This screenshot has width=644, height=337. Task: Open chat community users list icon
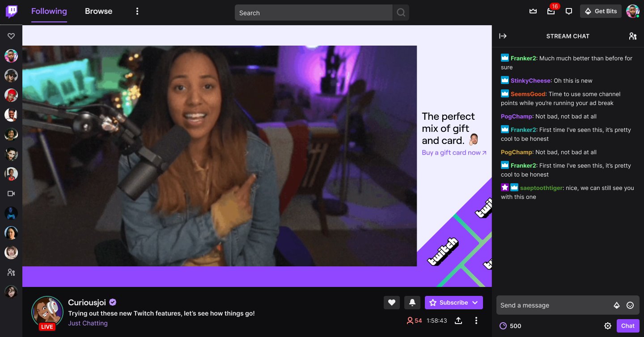pos(632,36)
